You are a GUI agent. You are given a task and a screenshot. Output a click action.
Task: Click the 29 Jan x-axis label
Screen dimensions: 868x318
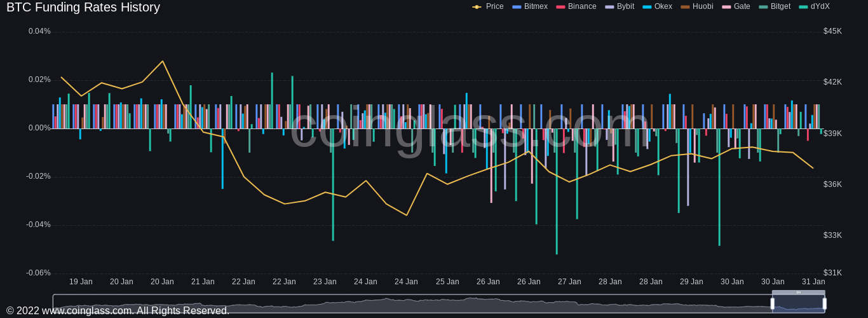[x=691, y=282]
